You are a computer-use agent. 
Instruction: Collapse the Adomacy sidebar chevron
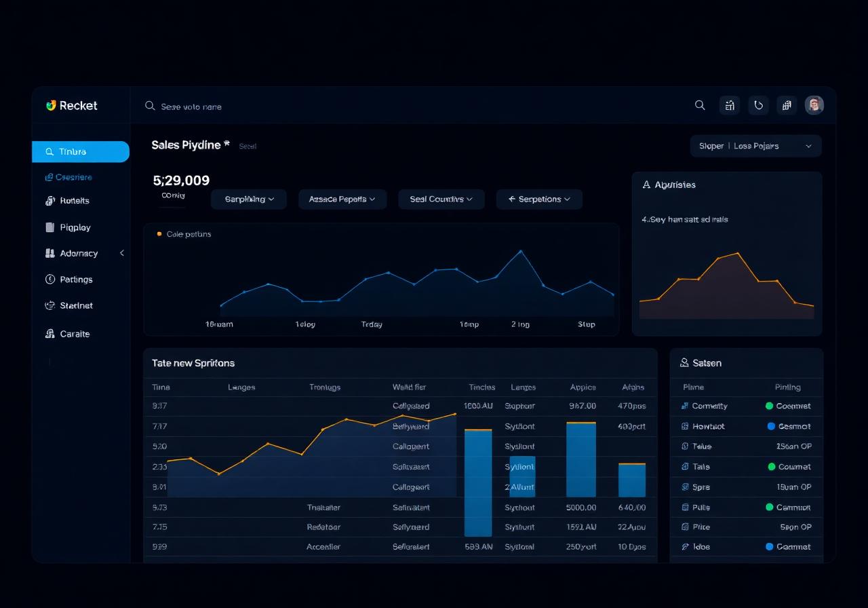[122, 253]
